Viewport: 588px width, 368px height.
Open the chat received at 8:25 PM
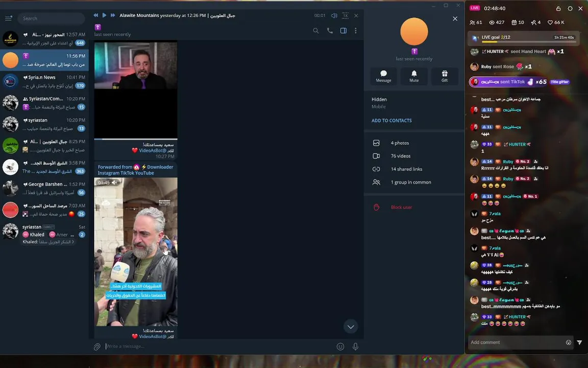click(44, 146)
